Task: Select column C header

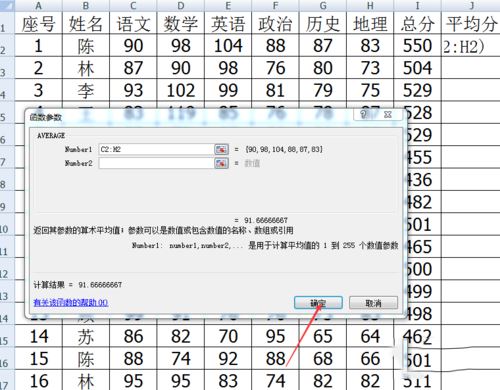Action: click(133, 6)
